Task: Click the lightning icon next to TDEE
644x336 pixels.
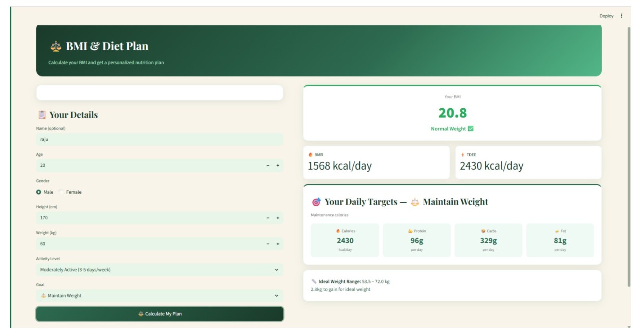Action: [462, 155]
